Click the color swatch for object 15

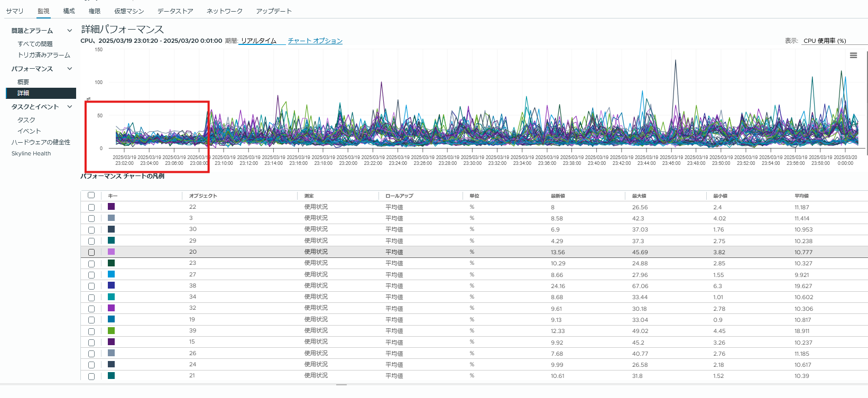(111, 342)
